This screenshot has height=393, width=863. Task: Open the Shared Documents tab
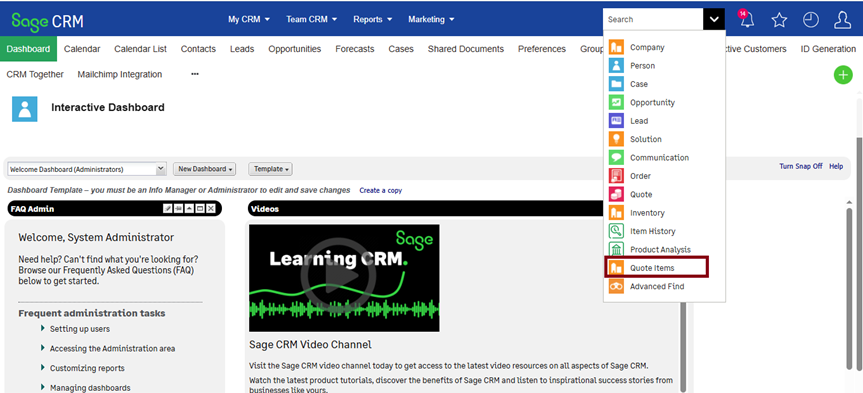click(x=466, y=49)
